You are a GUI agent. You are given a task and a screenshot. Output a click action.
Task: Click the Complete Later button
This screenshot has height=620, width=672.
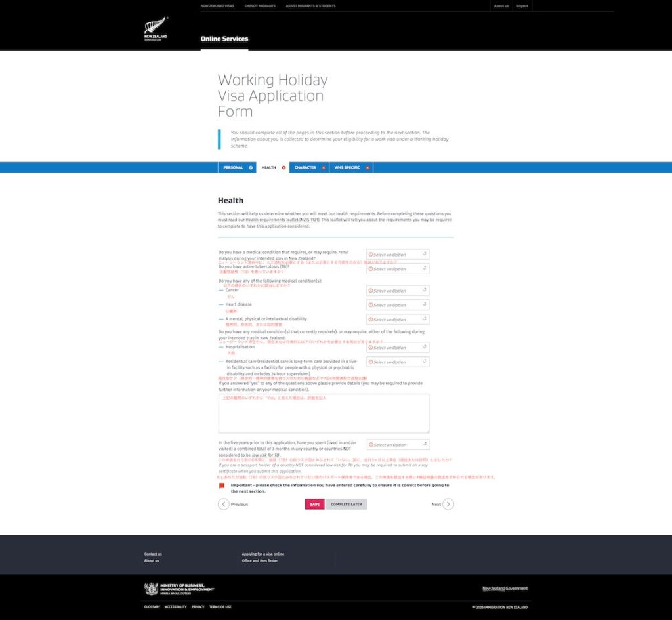(x=346, y=505)
